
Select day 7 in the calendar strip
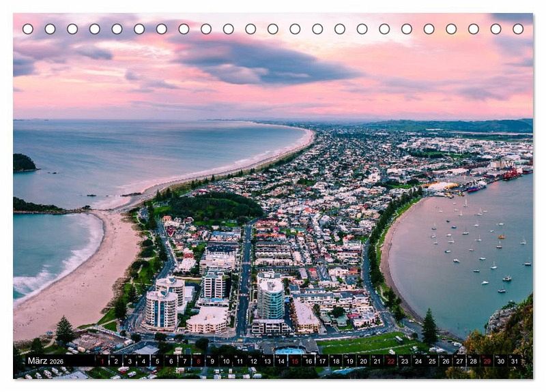click(184, 361)
